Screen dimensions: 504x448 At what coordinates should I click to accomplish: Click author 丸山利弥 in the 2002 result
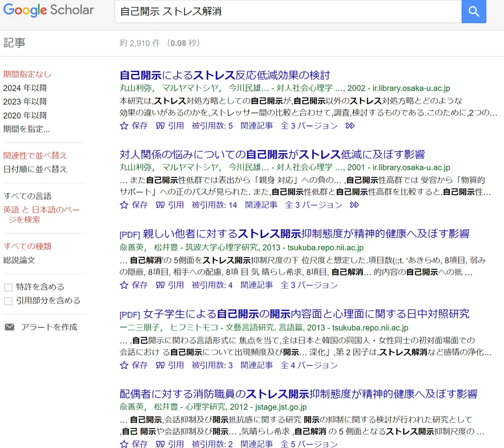click(136, 88)
